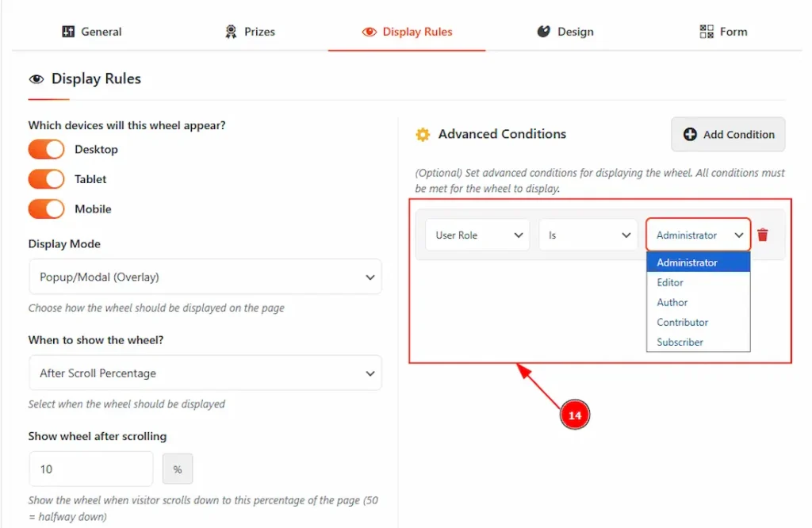Choose Subscriber from the role list
Image resolution: width=812 pixels, height=528 pixels.
pyautogui.click(x=680, y=342)
